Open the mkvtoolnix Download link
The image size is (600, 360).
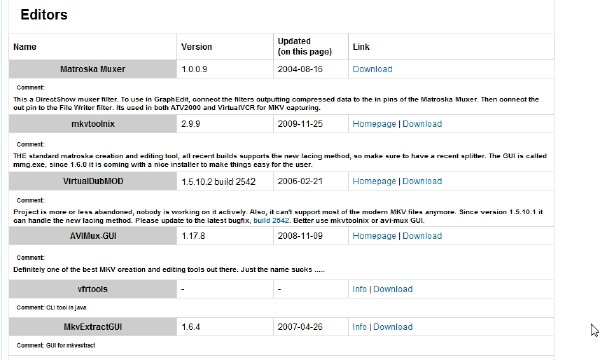pos(422,124)
